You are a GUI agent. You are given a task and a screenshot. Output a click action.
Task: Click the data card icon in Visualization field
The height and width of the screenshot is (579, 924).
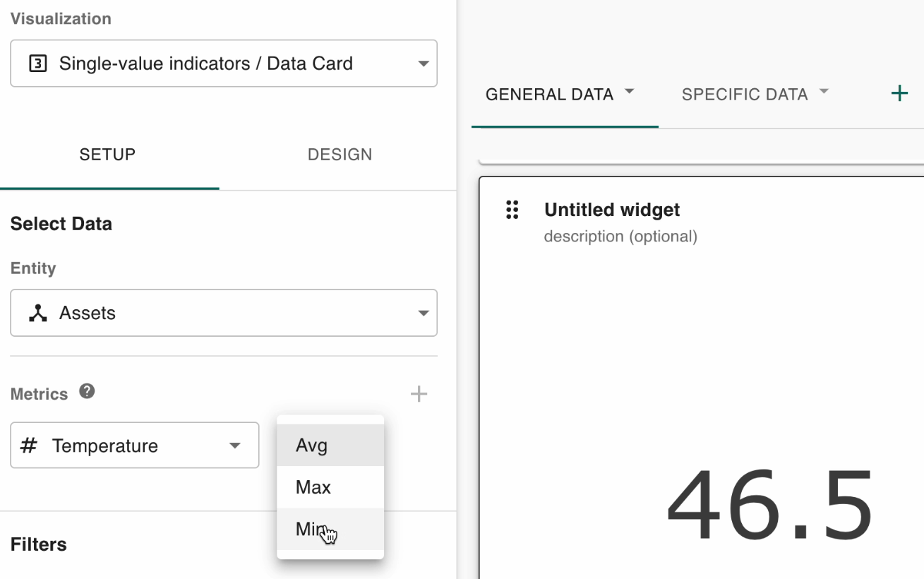pyautogui.click(x=37, y=64)
